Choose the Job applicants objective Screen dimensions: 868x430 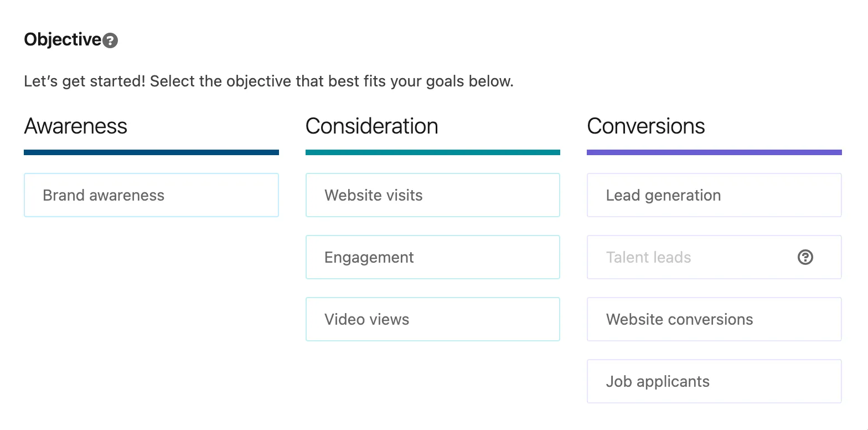pos(714,381)
